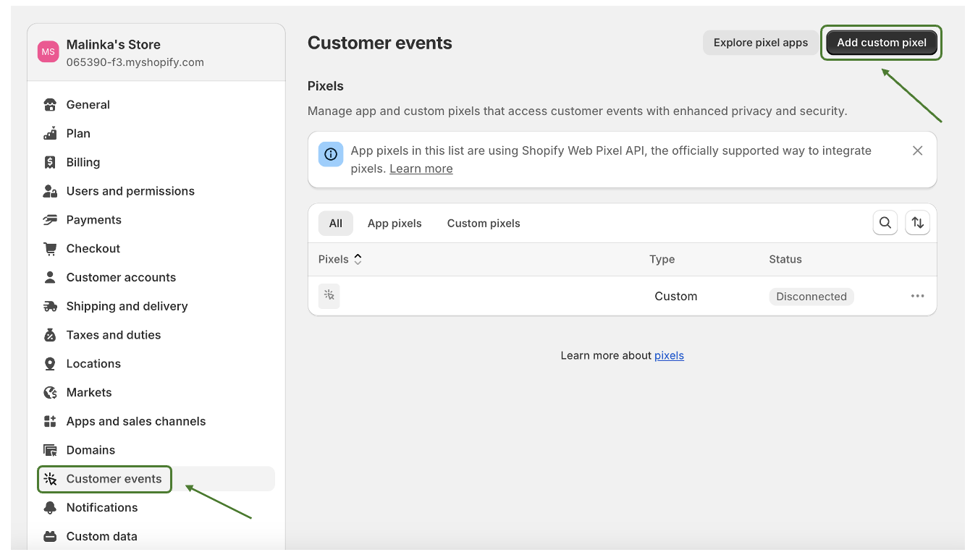Switch to the Custom pixels tab
The image size is (970, 560).
tap(484, 224)
